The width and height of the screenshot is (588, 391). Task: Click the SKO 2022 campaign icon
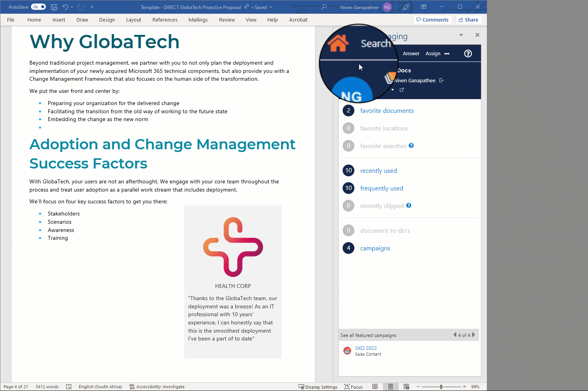pos(347,351)
